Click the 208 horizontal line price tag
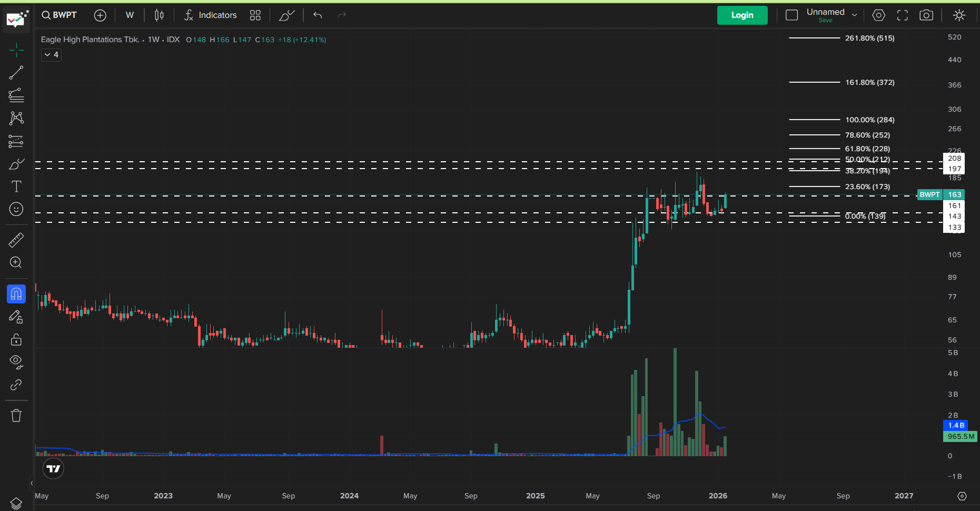980x511 pixels. point(954,158)
